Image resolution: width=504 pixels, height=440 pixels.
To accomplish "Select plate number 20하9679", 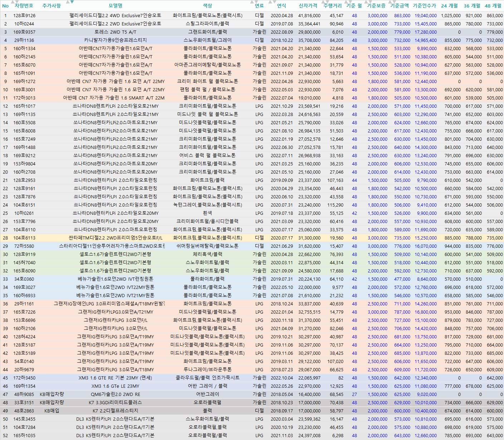I will coord(24,370).
